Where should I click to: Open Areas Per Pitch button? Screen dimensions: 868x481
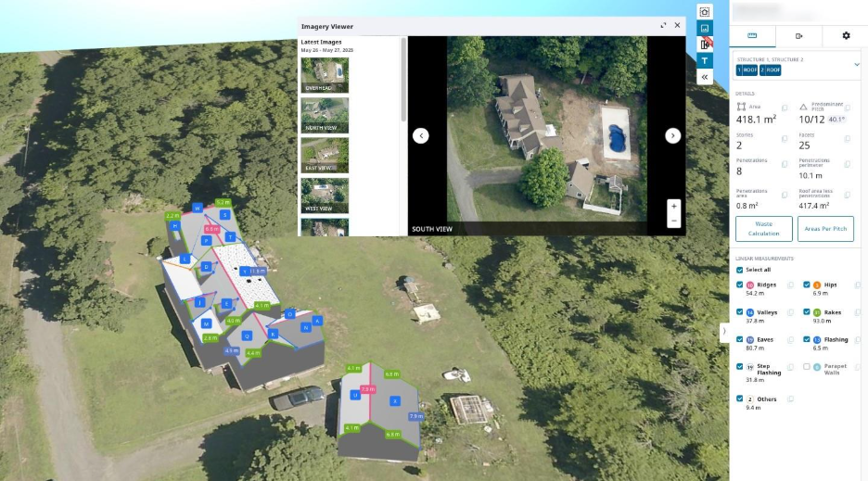825,229
